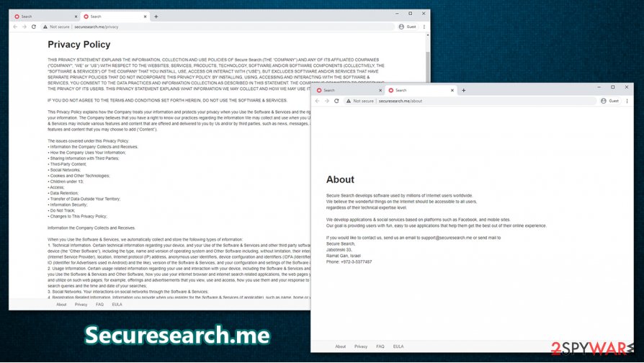Open new tab in the privacy window

tap(156, 17)
